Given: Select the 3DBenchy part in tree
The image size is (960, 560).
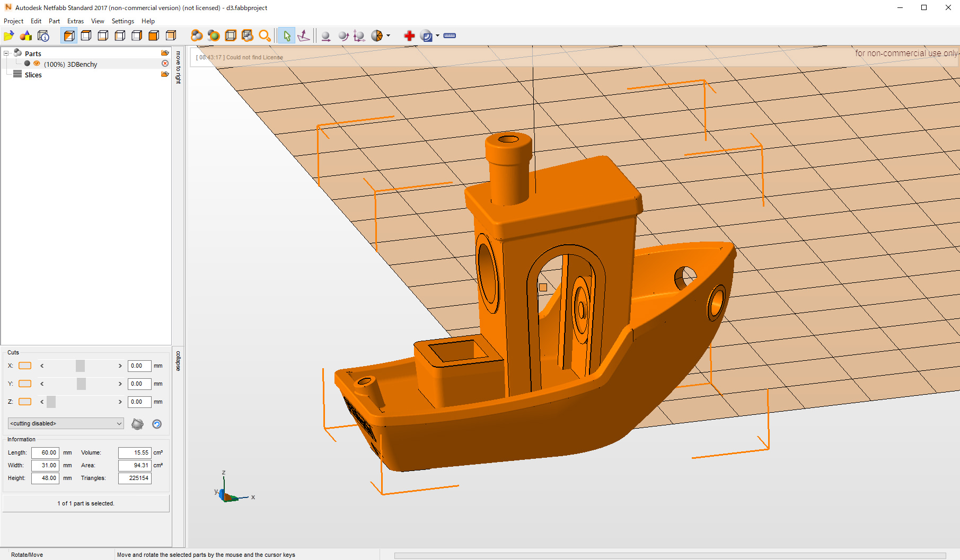Looking at the screenshot, I should point(71,64).
